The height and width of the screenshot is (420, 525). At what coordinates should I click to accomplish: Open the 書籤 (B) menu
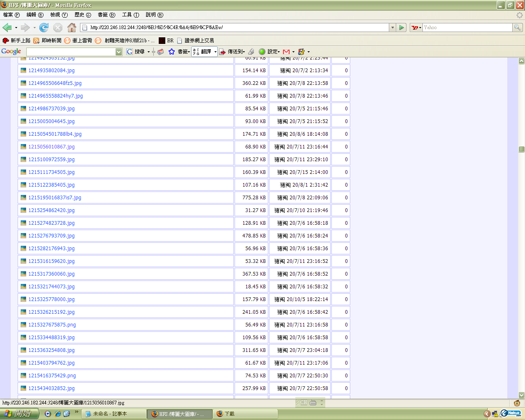click(106, 15)
